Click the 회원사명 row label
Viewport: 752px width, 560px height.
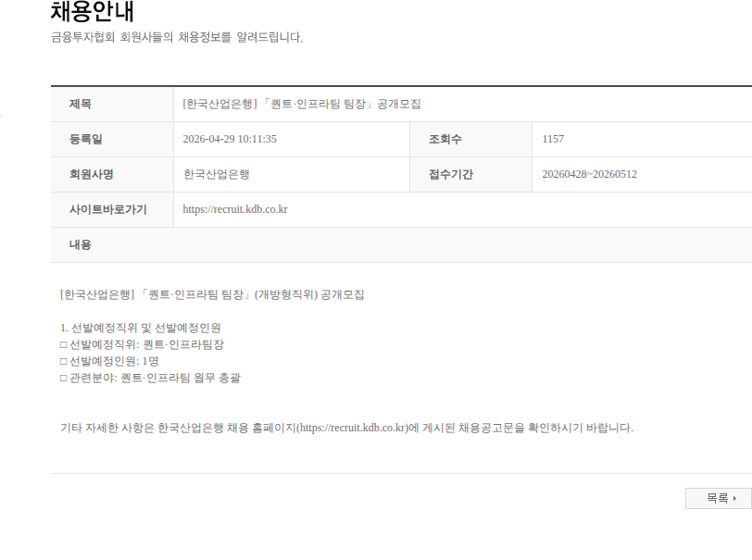[x=91, y=174]
